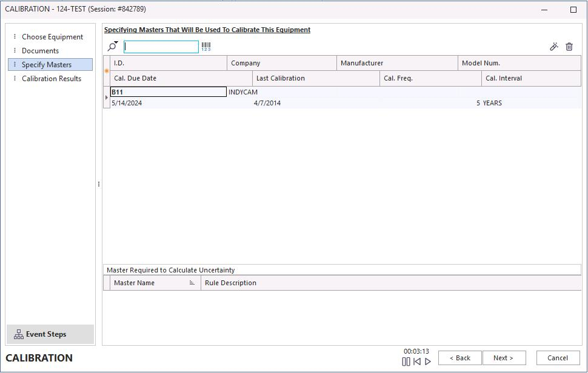Viewport: 588px width, 373px height.
Task: Sort by the Cal. Due Date column
Action: coord(135,78)
